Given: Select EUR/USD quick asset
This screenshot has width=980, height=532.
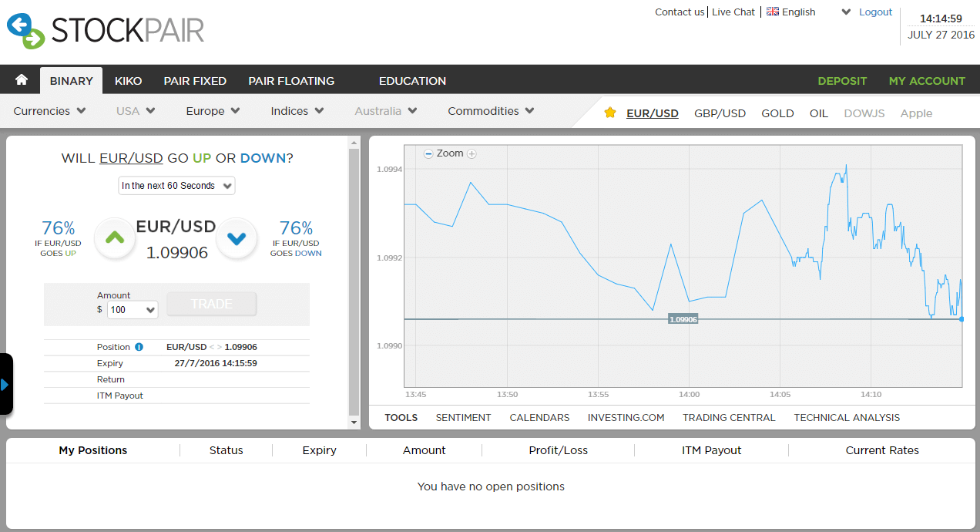Looking at the screenshot, I should [x=653, y=113].
